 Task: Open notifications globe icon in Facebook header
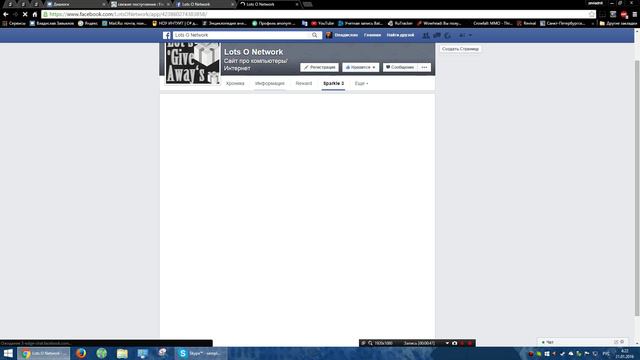(x=448, y=36)
